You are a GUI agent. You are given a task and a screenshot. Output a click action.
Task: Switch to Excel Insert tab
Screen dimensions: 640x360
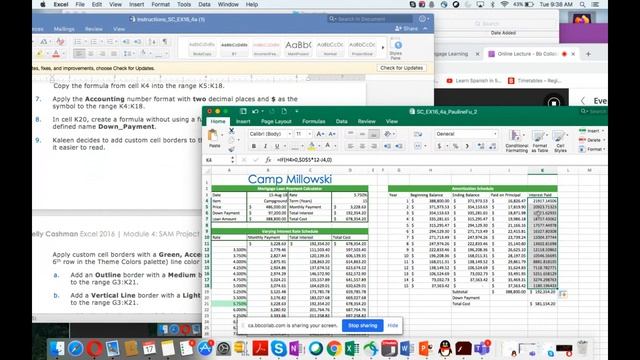pyautogui.click(x=243, y=121)
